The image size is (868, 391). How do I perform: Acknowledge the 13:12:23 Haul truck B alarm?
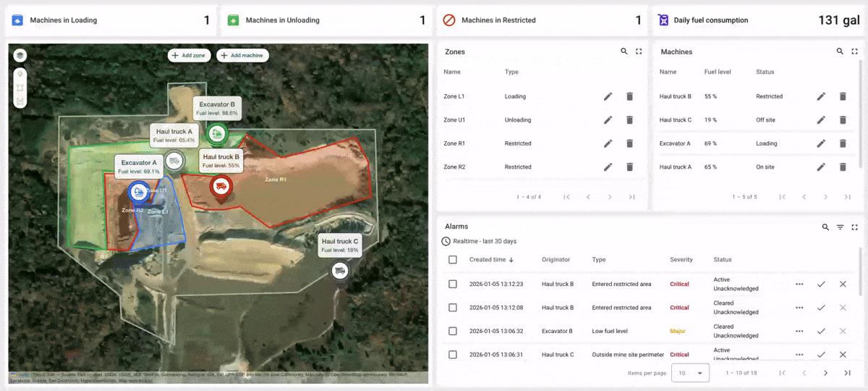[x=821, y=284]
